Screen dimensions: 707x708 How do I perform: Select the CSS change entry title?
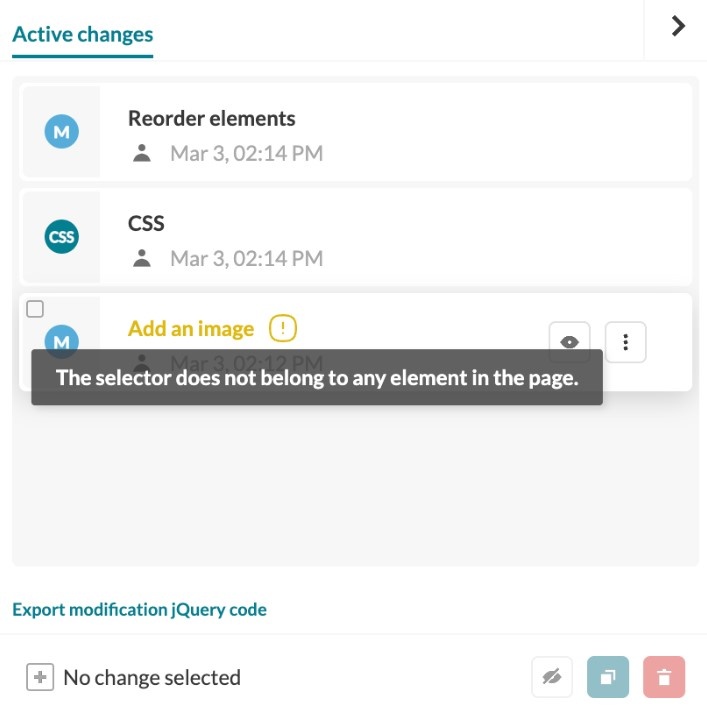[146, 223]
